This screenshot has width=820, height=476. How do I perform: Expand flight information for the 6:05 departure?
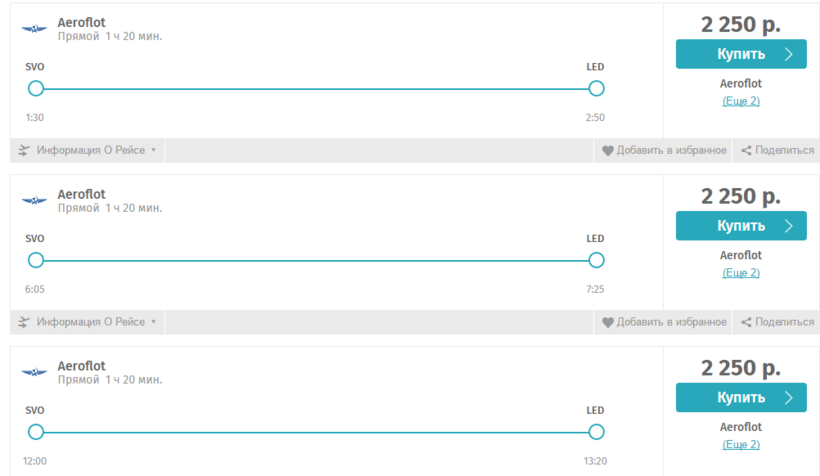[96, 322]
